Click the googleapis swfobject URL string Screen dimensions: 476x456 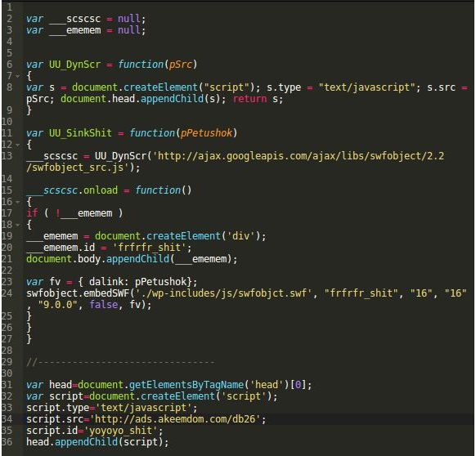click(236, 162)
